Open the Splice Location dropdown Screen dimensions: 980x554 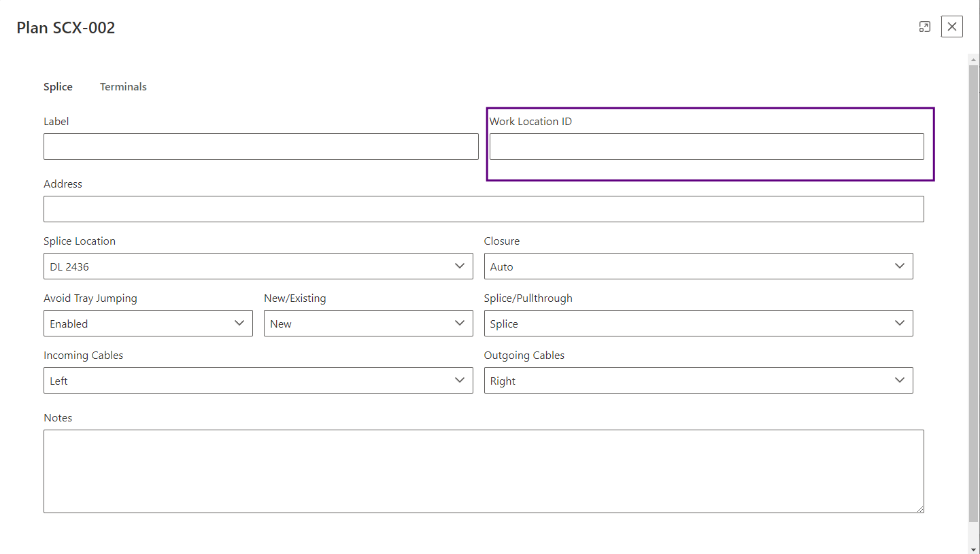point(258,266)
